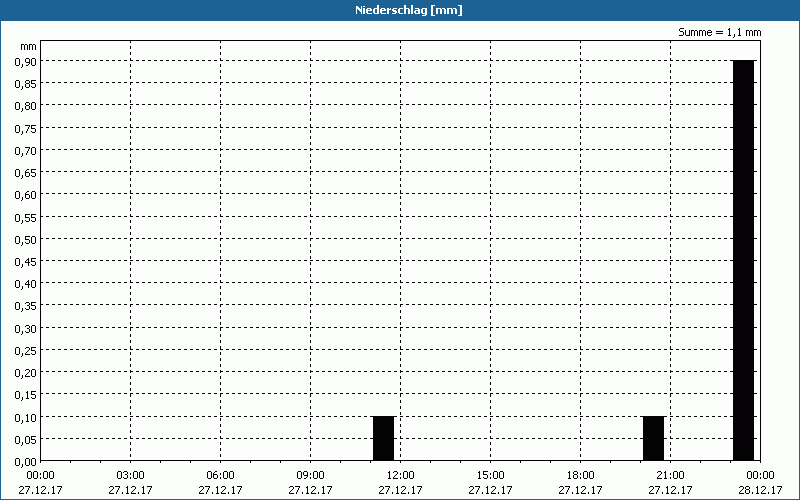Click the tall precipitation bar reaching 0,90

(743, 260)
